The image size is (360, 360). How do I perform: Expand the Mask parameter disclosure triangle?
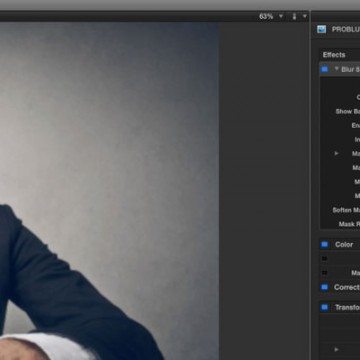coord(336,153)
